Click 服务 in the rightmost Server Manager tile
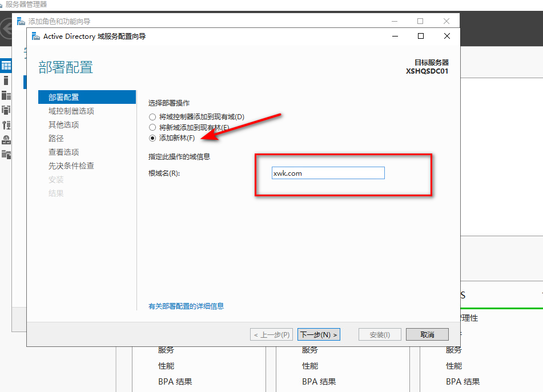This screenshot has width=543, height=392. click(x=454, y=350)
